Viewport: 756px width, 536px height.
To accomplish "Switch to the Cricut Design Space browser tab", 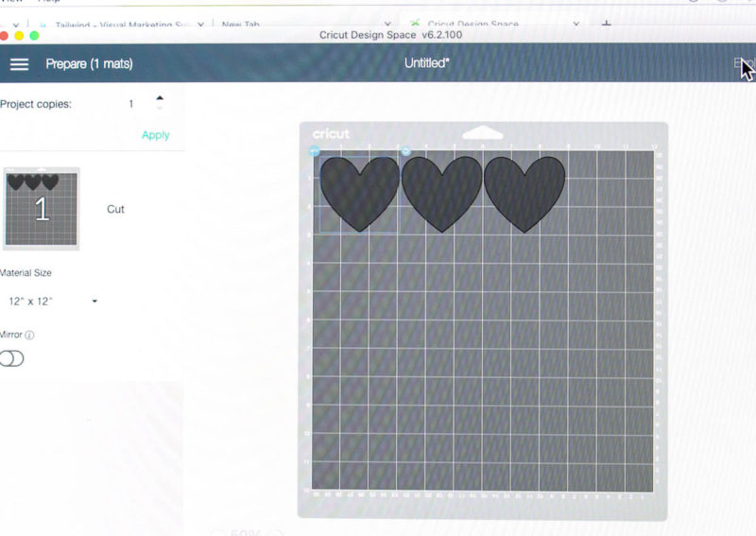I will 472,24.
